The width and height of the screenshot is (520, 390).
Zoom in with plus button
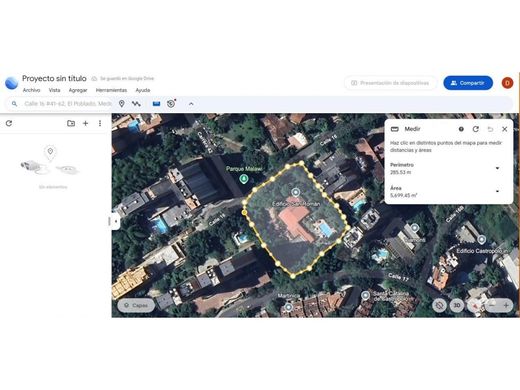coord(506,305)
